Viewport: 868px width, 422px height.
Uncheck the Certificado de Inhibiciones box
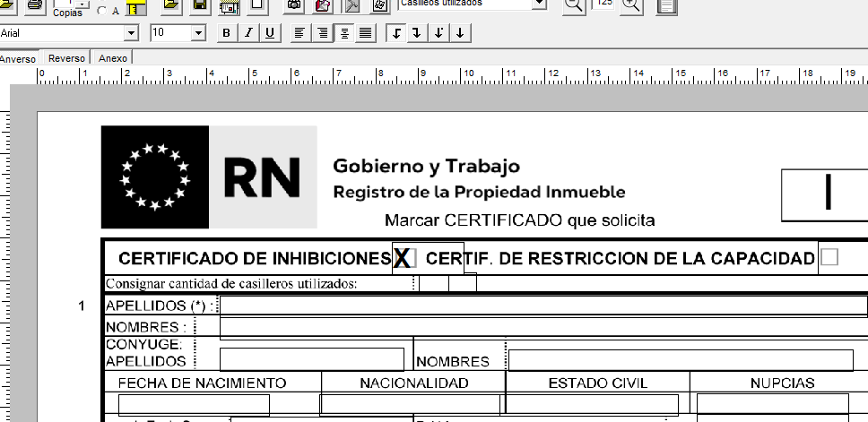tap(404, 258)
